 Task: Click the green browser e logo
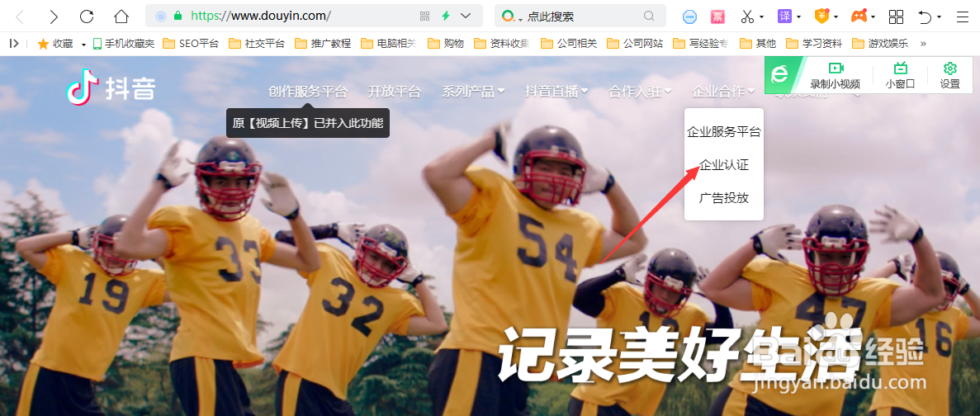(779, 75)
